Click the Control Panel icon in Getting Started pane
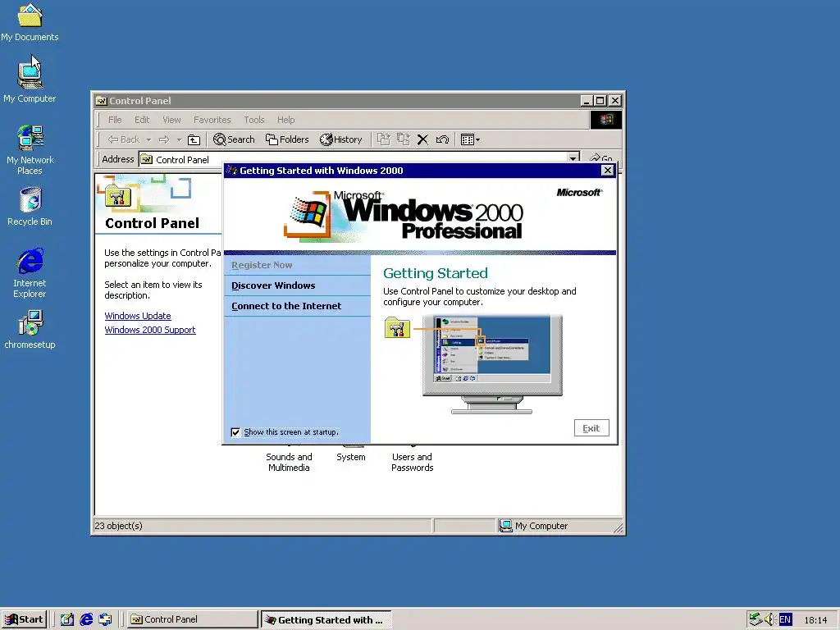The height and width of the screenshot is (630, 840). point(397,328)
